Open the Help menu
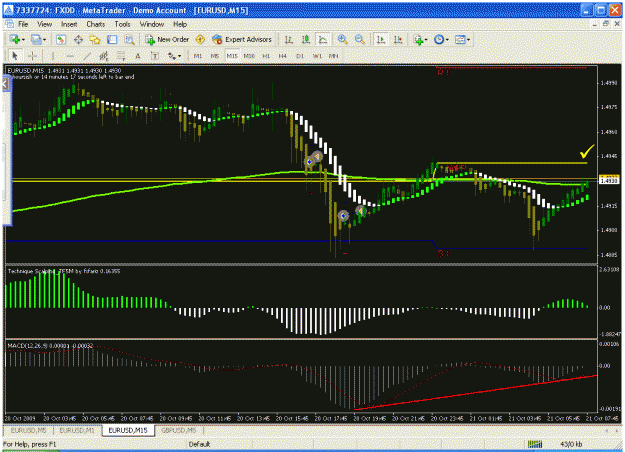Viewport: 625px width, 452px height. 180,24
